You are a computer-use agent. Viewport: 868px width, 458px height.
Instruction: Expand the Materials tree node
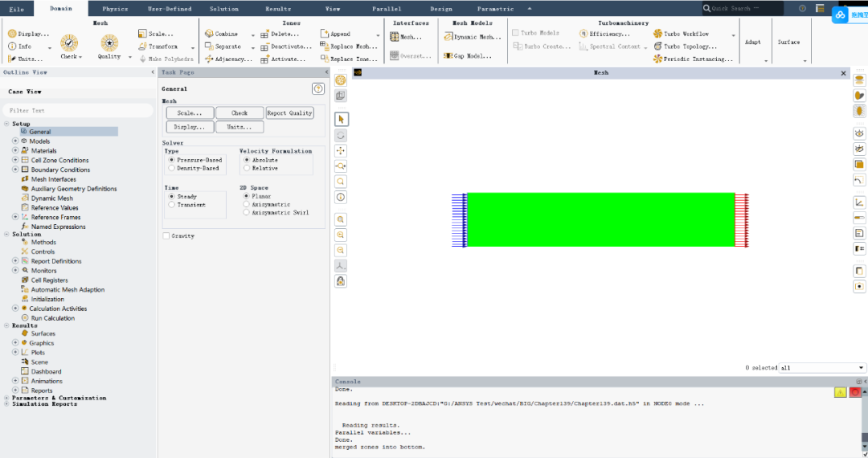(x=15, y=150)
